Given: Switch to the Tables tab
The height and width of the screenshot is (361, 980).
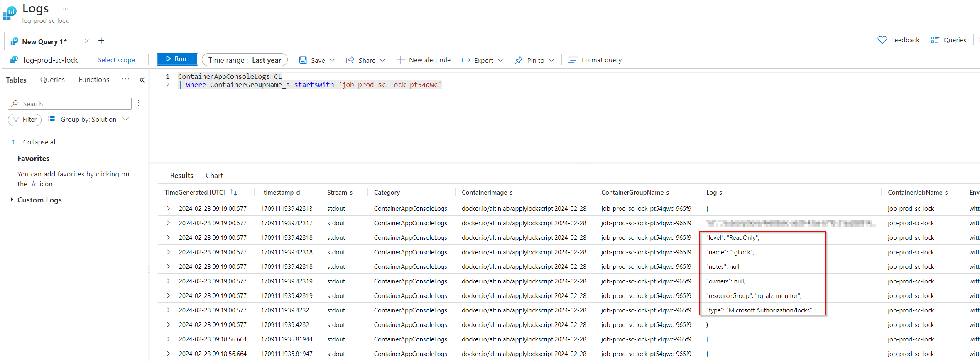Looking at the screenshot, I should [x=16, y=80].
